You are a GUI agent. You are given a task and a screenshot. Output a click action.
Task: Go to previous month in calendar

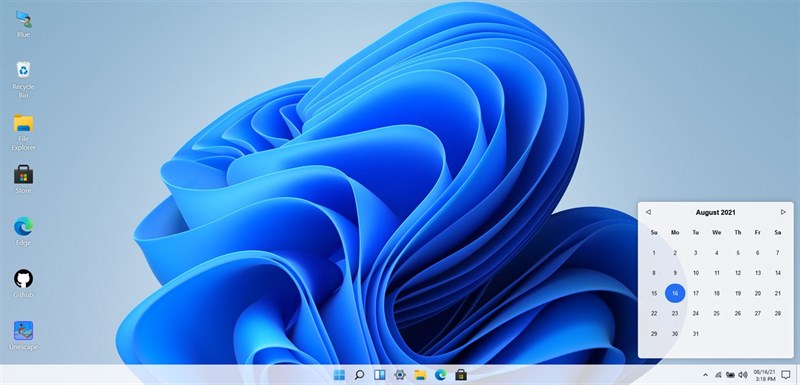648,212
